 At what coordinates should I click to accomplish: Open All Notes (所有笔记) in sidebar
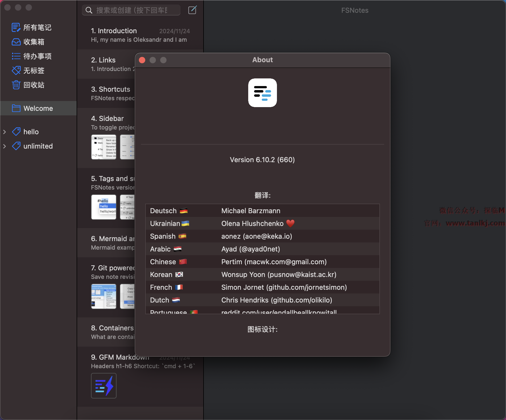[37, 27]
